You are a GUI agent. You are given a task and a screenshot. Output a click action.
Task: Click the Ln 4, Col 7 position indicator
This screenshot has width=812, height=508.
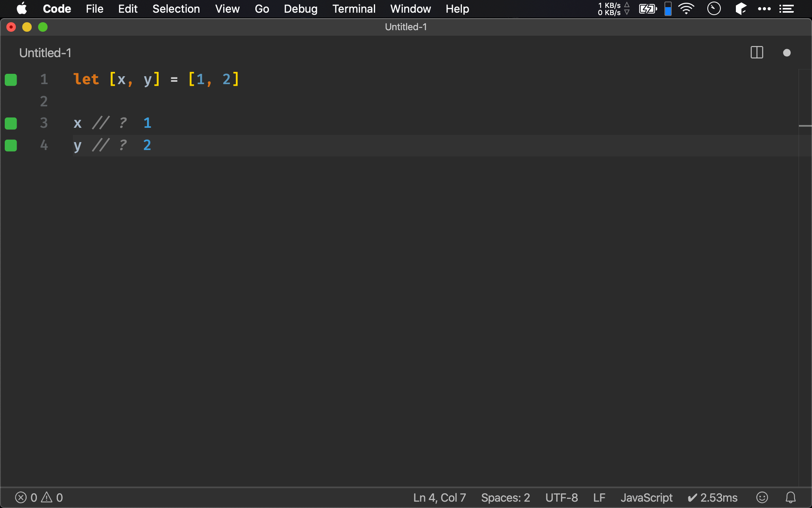pos(439,497)
